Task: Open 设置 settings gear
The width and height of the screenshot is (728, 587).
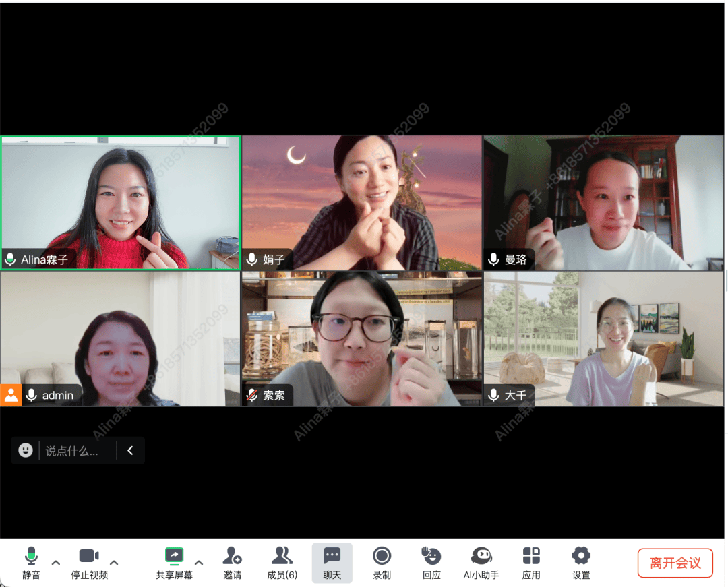Action: point(581,563)
